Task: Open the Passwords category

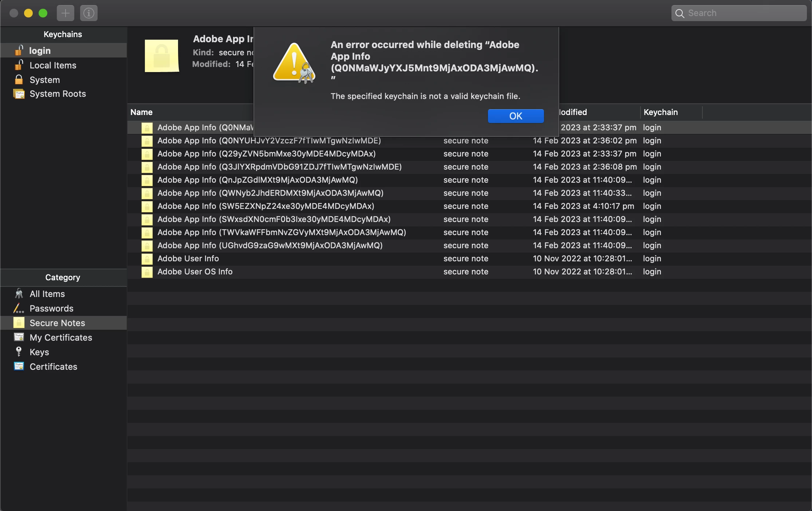Action: pos(51,309)
